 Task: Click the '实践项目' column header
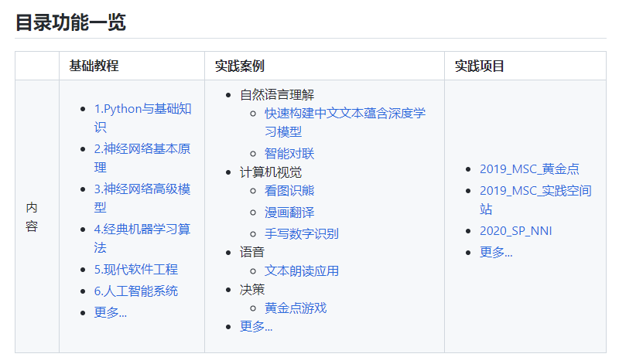[479, 66]
